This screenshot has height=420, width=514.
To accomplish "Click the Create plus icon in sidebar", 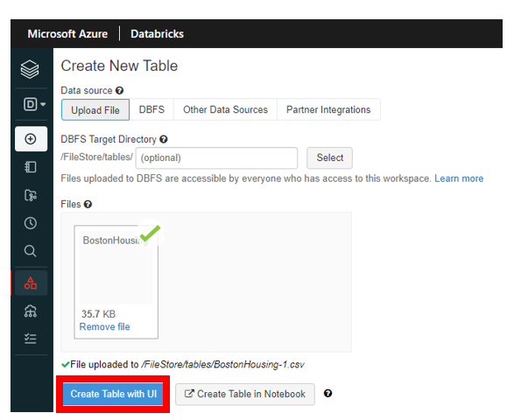I will point(31,139).
